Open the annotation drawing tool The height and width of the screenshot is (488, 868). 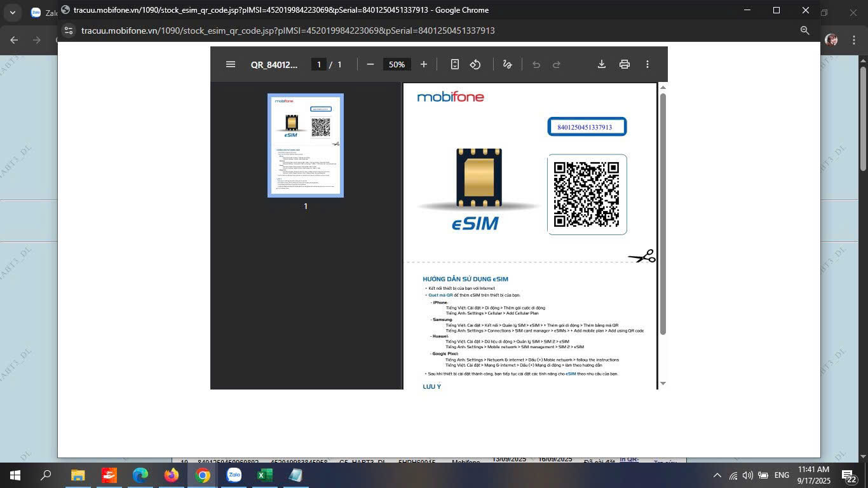(x=507, y=64)
